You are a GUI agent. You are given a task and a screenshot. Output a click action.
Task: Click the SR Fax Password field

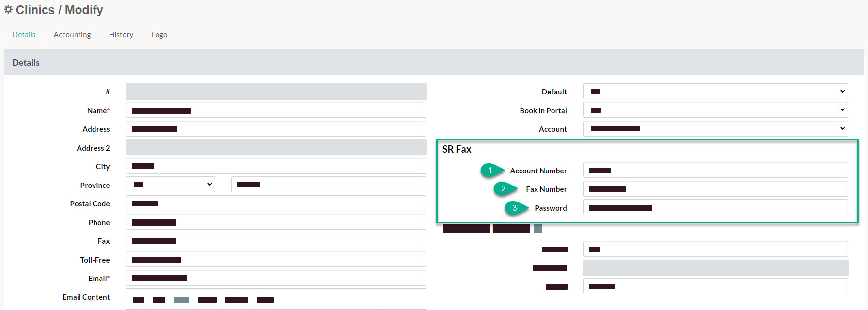click(x=715, y=207)
